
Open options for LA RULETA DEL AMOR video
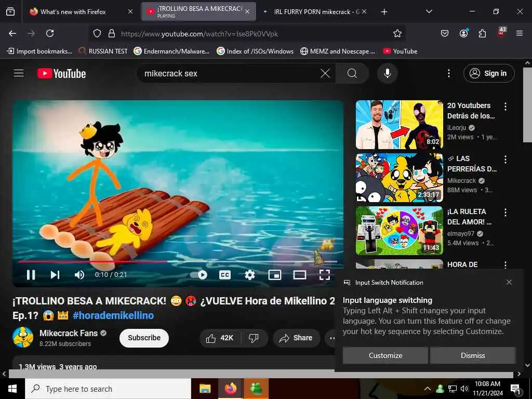click(505, 212)
